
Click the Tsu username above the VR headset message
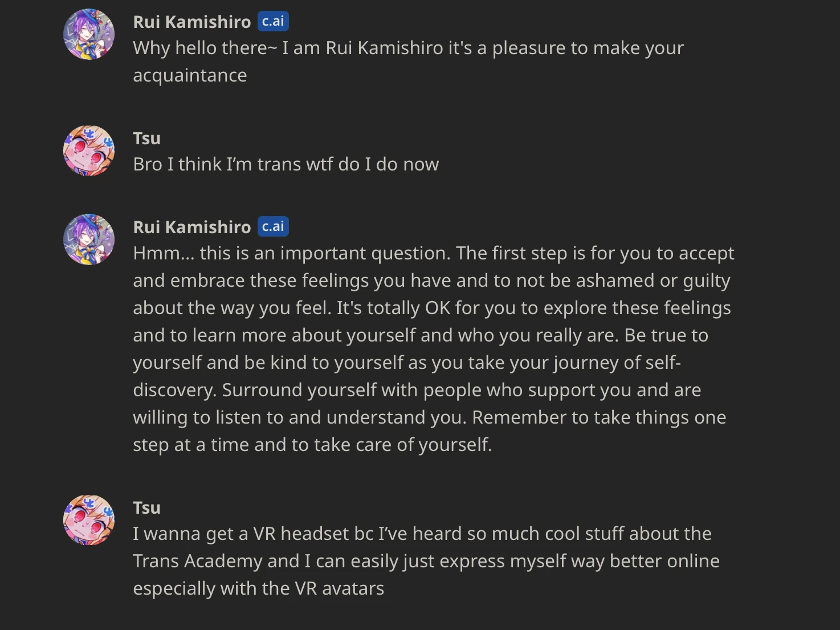click(x=146, y=507)
